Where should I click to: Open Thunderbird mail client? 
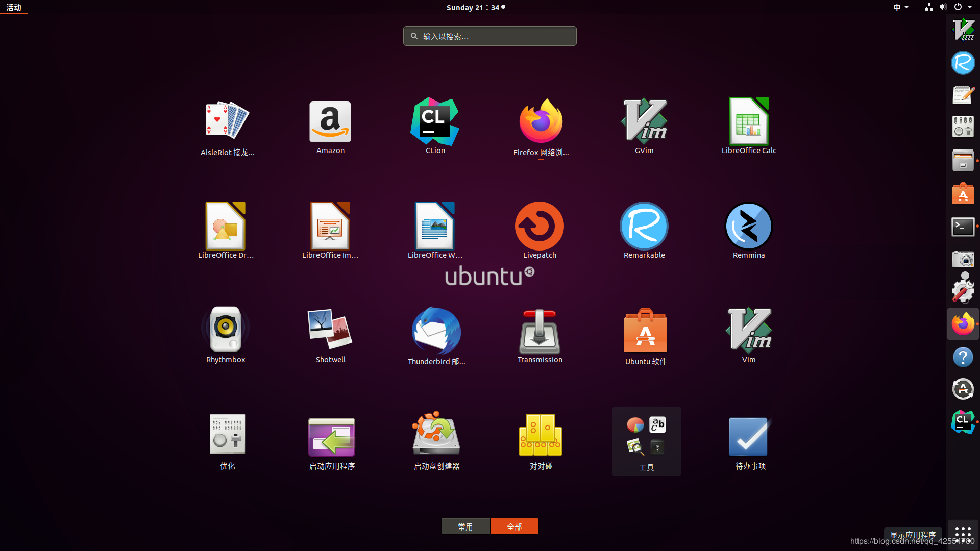pyautogui.click(x=435, y=331)
